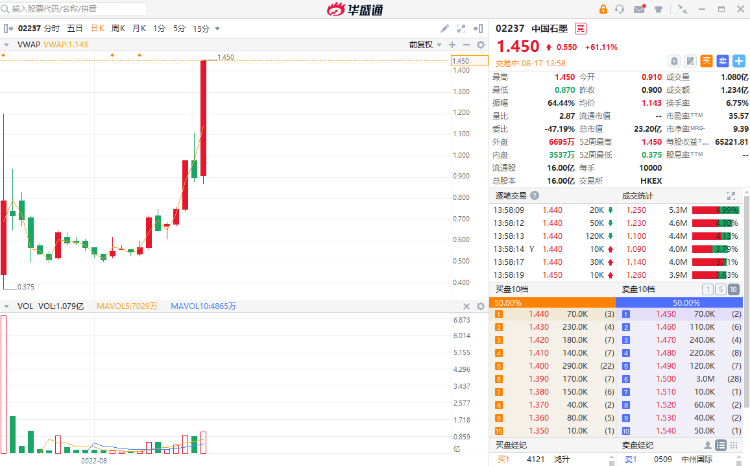Image resolution: width=750 pixels, height=466 pixels.
Task: Switch chart to 分时 intraday tab
Action: (52, 29)
